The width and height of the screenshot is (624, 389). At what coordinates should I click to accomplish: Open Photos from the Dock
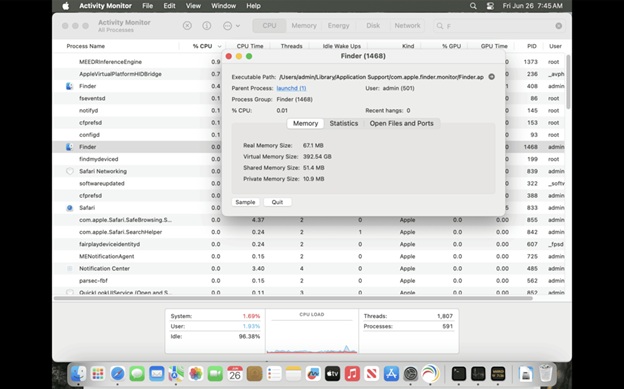click(x=195, y=374)
